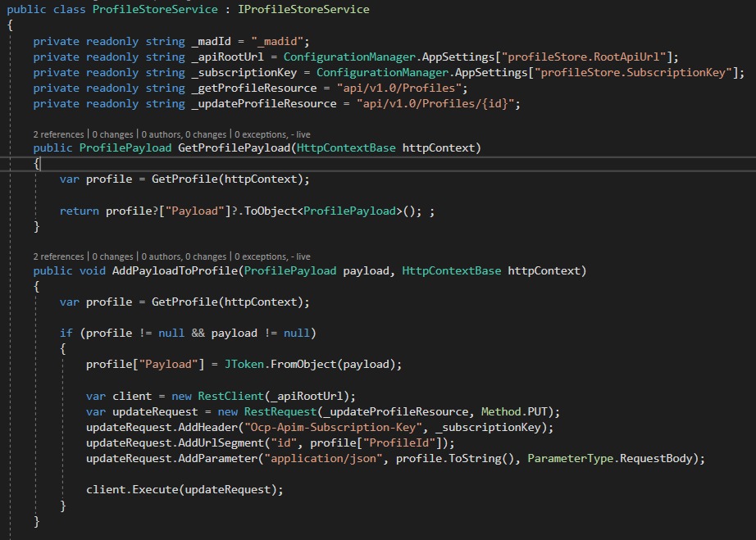Image resolution: width=756 pixels, height=540 pixels.
Task: Open "2 references" CodeLens above GetProfilePayload
Action: click(58, 134)
